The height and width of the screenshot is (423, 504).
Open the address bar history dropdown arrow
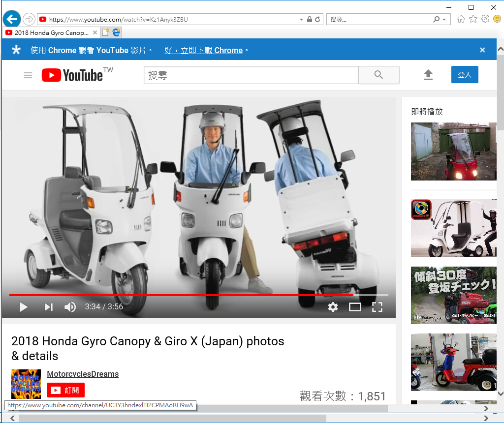[x=301, y=20]
